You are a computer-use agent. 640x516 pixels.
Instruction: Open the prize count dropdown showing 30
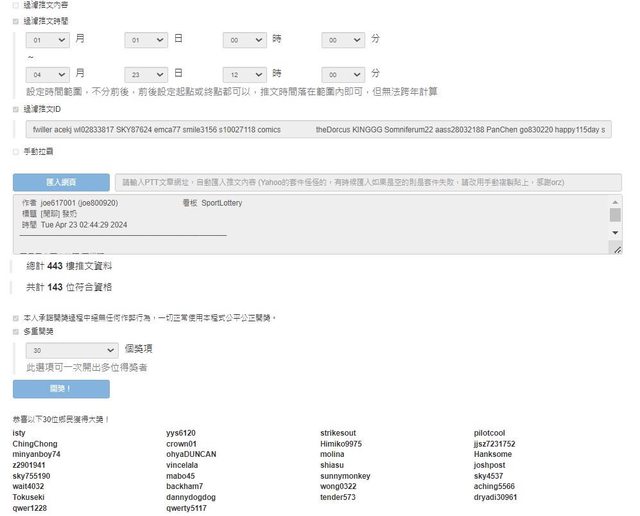tap(72, 351)
